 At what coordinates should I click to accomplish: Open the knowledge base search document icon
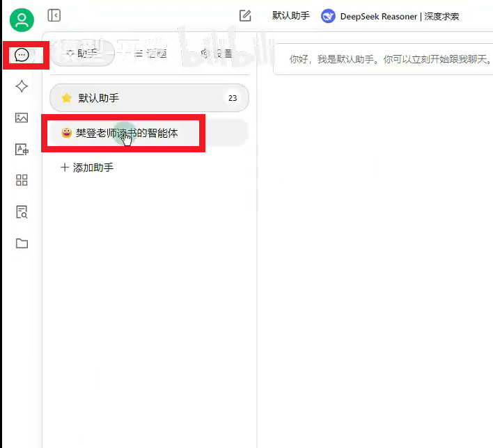point(22,211)
